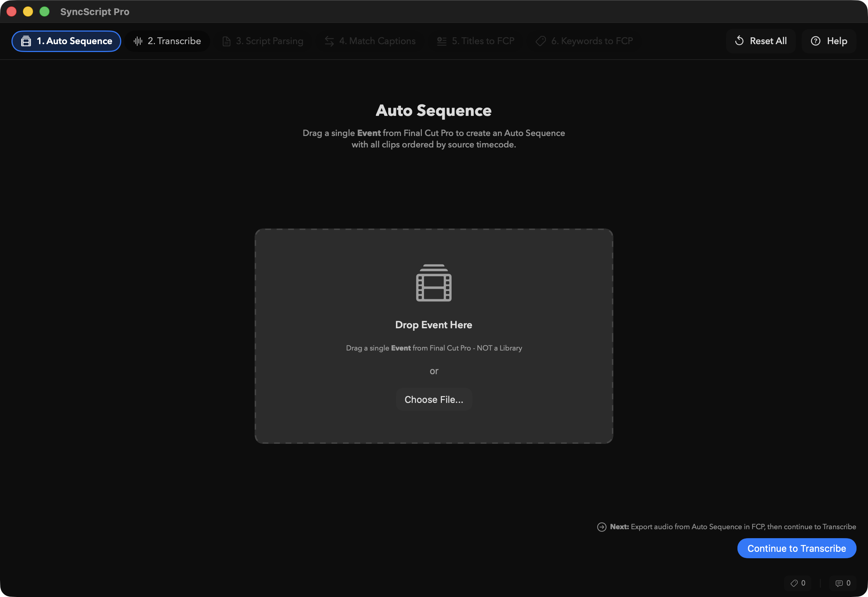Click the film strip icon in Auto Sequence tab

26,41
